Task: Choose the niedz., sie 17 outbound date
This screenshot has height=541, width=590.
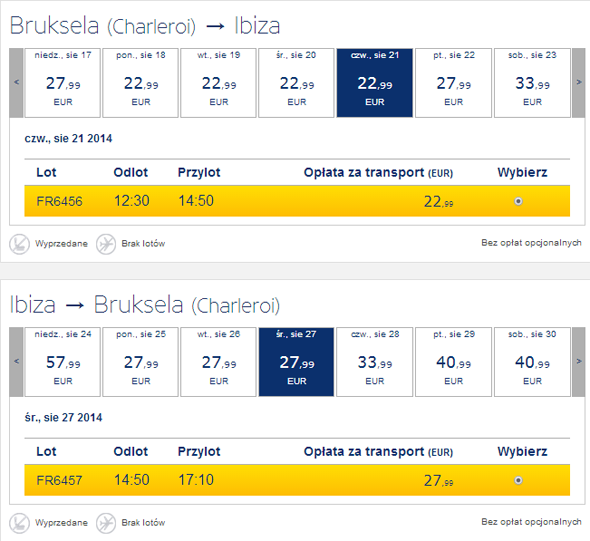Action: coord(62,83)
